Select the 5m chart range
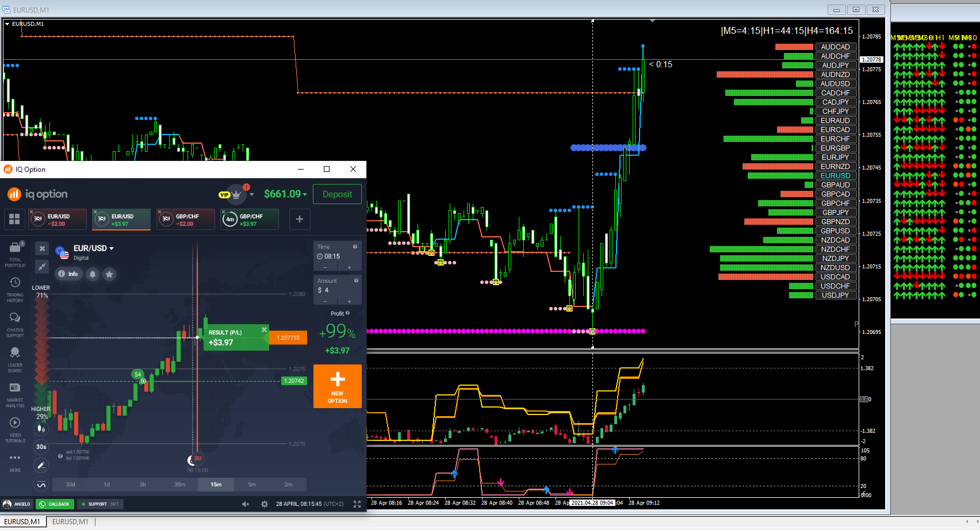The image size is (980, 530). (x=252, y=485)
